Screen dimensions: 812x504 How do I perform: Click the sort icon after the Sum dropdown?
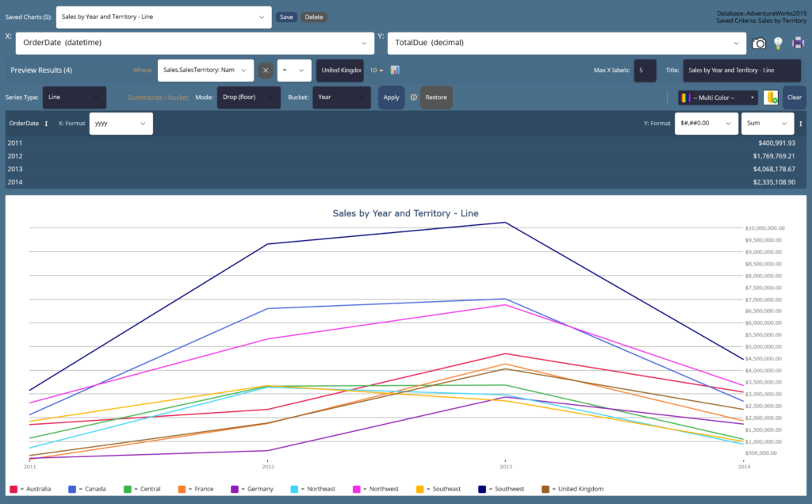[x=801, y=124]
